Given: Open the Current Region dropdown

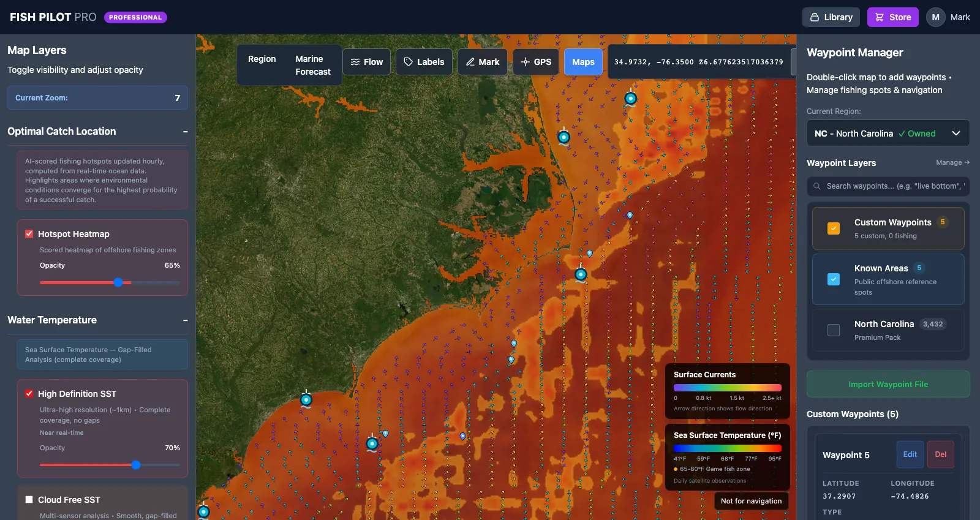Looking at the screenshot, I should tap(888, 133).
